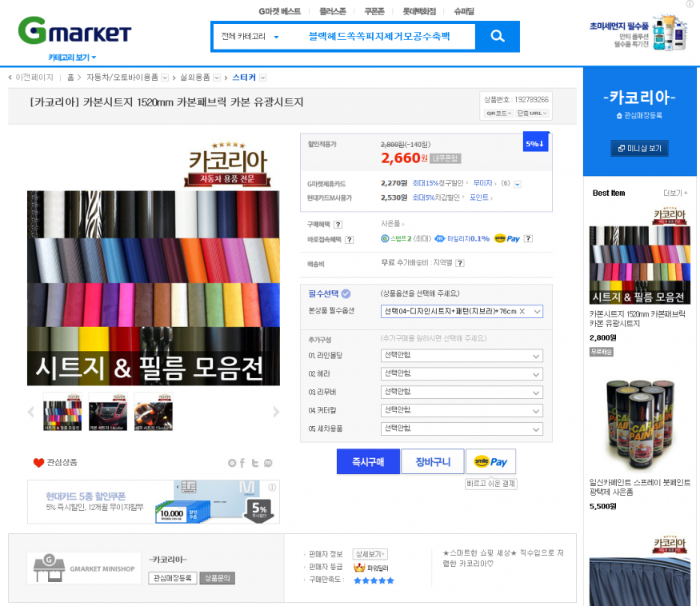Click the 상품문의 button
This screenshot has height=606, width=700.
click(x=217, y=578)
